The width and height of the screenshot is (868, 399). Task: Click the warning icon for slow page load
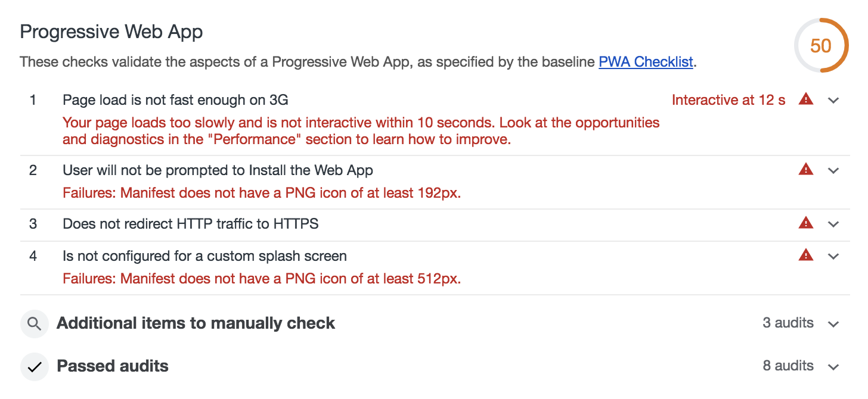pyautogui.click(x=805, y=99)
